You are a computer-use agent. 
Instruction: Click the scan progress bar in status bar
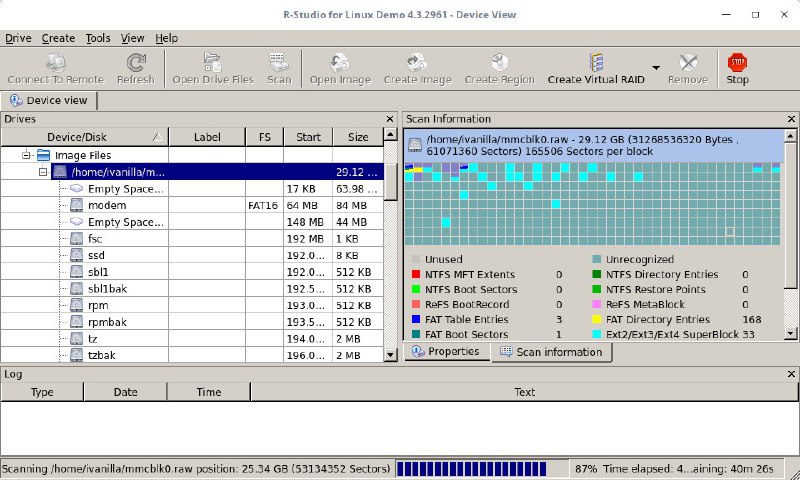point(482,468)
